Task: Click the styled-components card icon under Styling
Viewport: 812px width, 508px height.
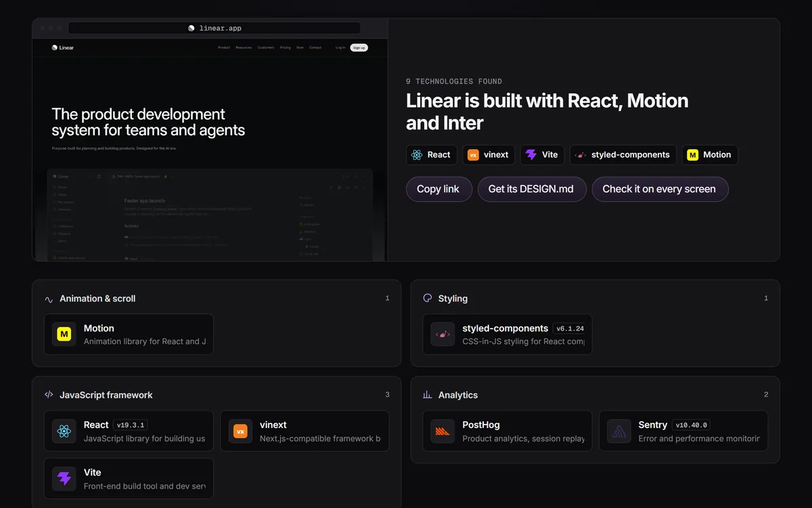Action: click(443, 334)
